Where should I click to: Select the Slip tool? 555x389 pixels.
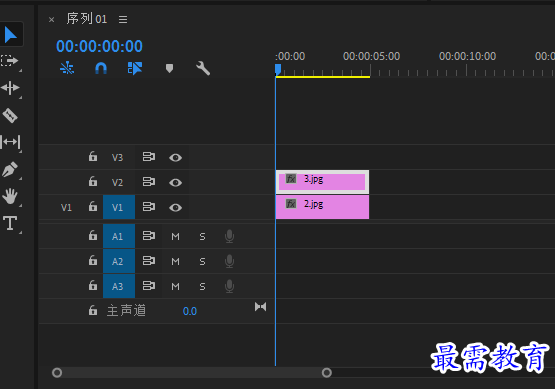point(11,142)
